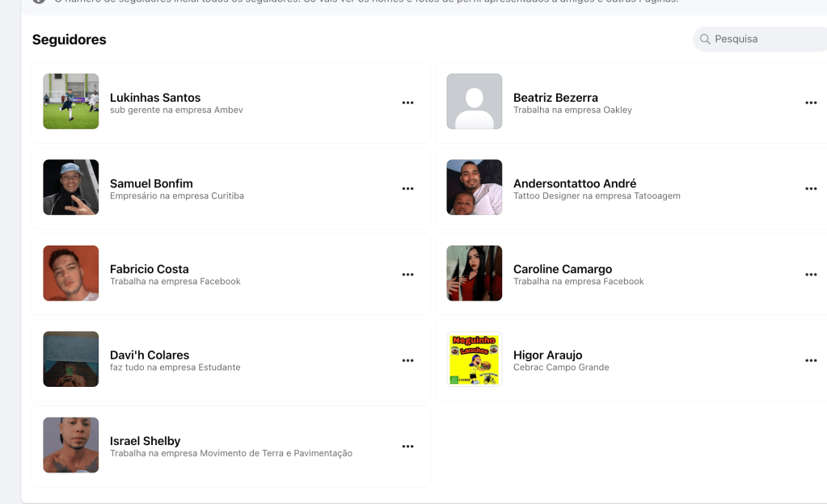Open options menu for Lukinhas Santos
The width and height of the screenshot is (827, 504).
pos(407,103)
